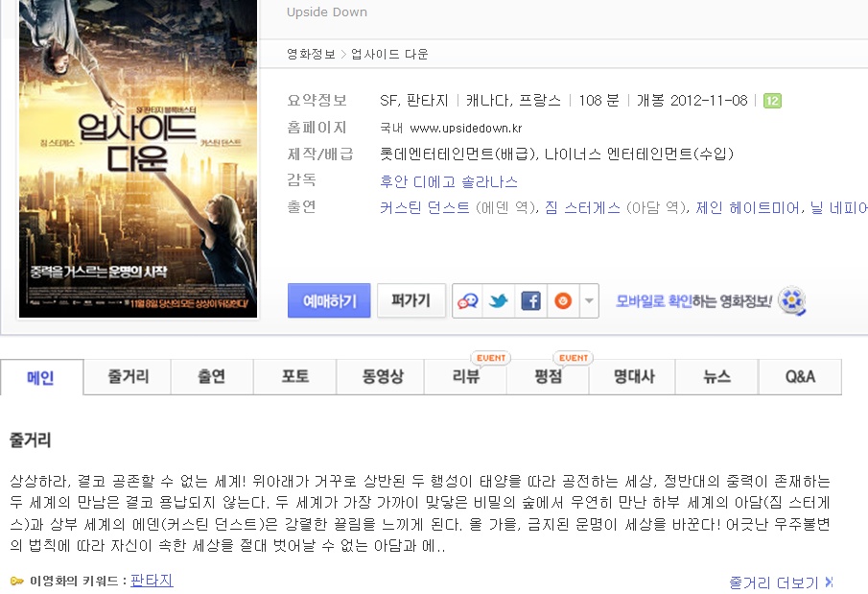Click the green 12 age rating badge
The width and height of the screenshot is (868, 594).
coord(772,101)
